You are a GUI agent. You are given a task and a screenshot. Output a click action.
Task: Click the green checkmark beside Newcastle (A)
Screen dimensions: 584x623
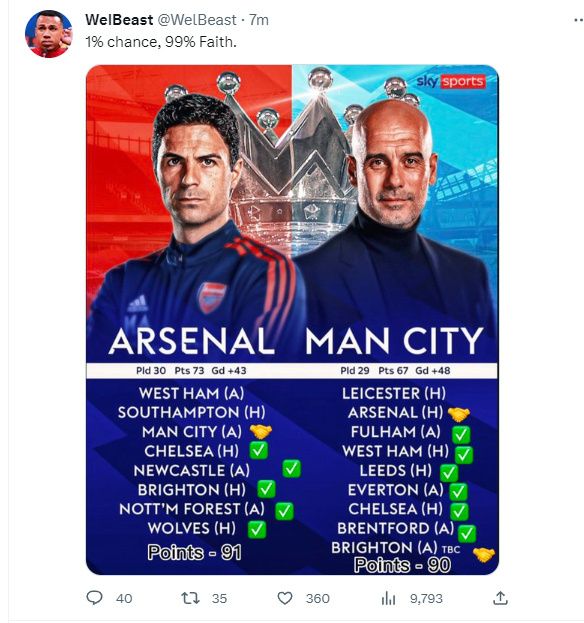[291, 469]
